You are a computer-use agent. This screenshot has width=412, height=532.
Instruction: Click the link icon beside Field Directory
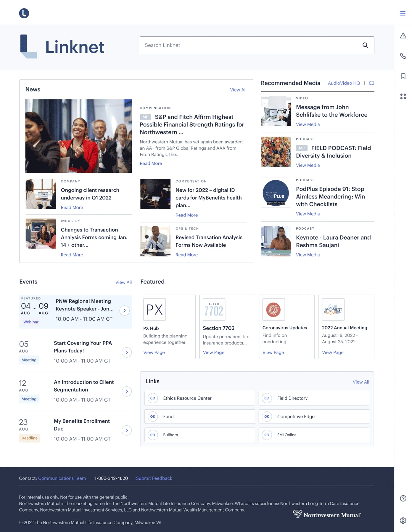[x=267, y=398]
